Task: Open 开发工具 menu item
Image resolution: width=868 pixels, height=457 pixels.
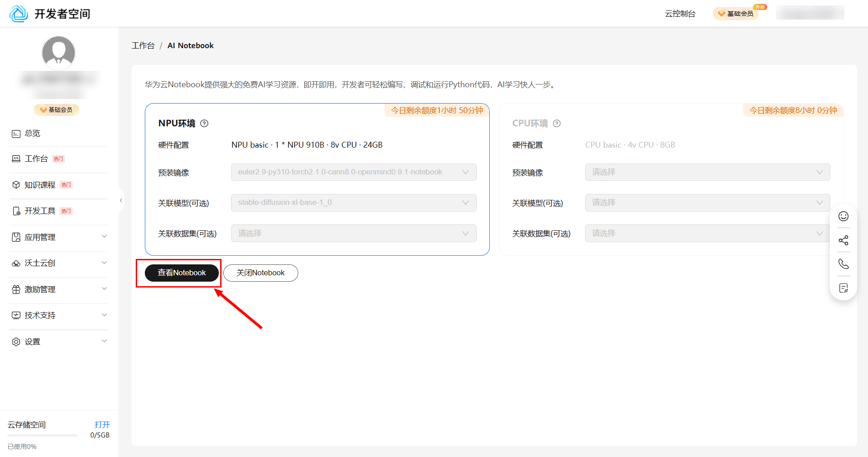Action: [40, 211]
